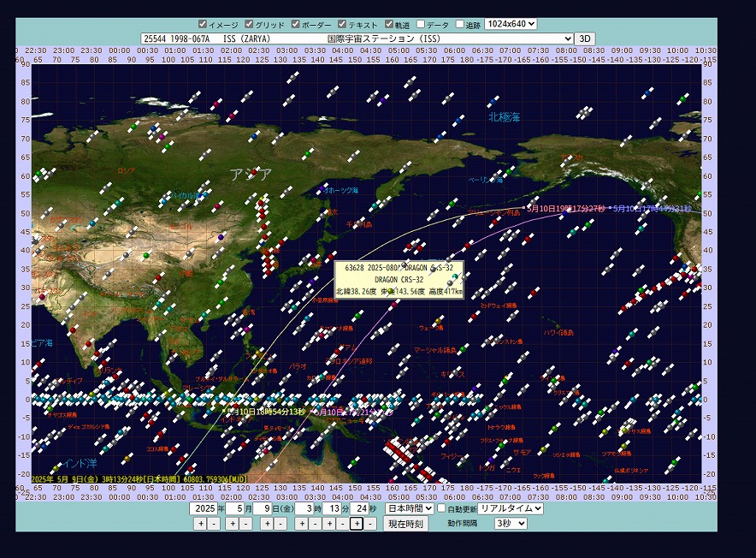Click the year increment plus button
The width and height of the screenshot is (756, 558).
point(200,523)
